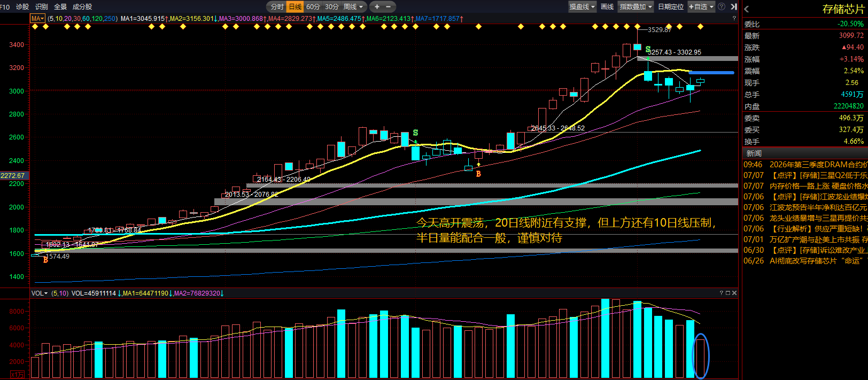This screenshot has width=868, height=380.
Task: Open the MA indicator dropdown
Action: pyautogui.click(x=37, y=19)
